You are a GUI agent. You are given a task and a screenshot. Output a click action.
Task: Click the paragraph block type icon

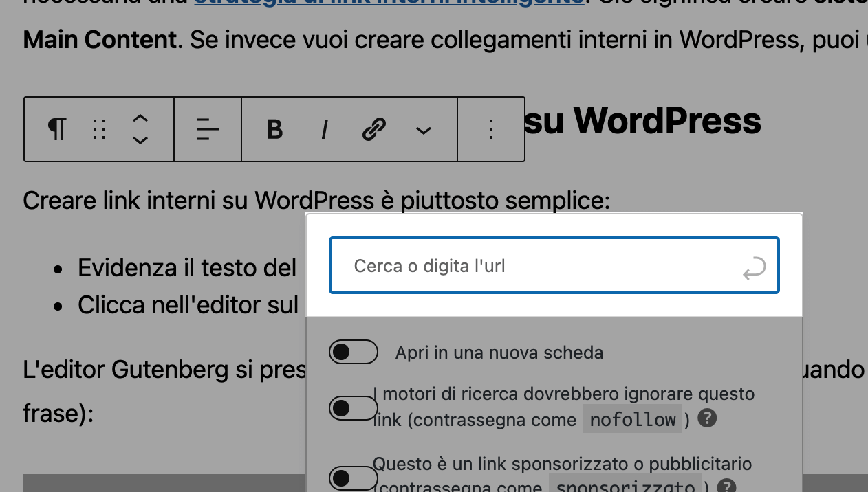tap(57, 129)
